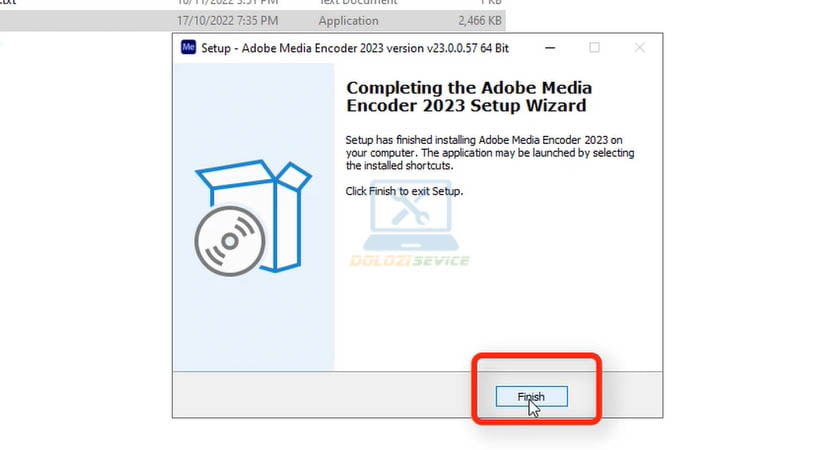Click the 'Click Finish to exit Setup' text
The height and width of the screenshot is (450, 820).
(404, 190)
